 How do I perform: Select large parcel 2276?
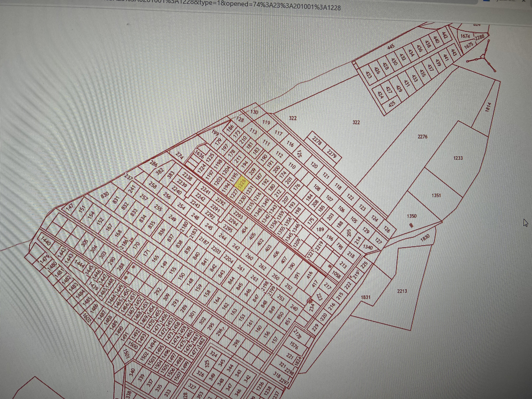[422, 137]
